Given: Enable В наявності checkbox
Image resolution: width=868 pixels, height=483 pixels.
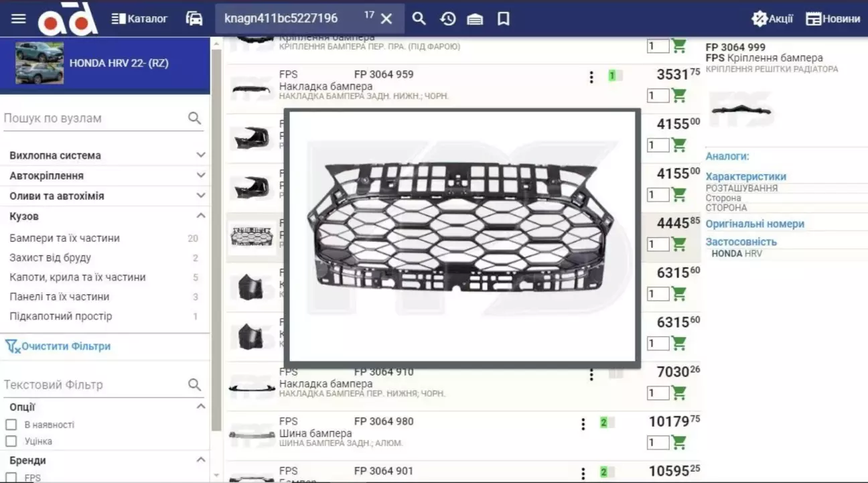Looking at the screenshot, I should click(11, 425).
